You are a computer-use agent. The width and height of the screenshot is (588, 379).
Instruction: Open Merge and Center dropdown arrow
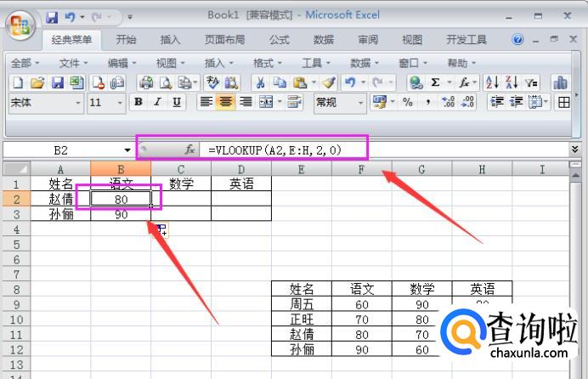(x=280, y=102)
